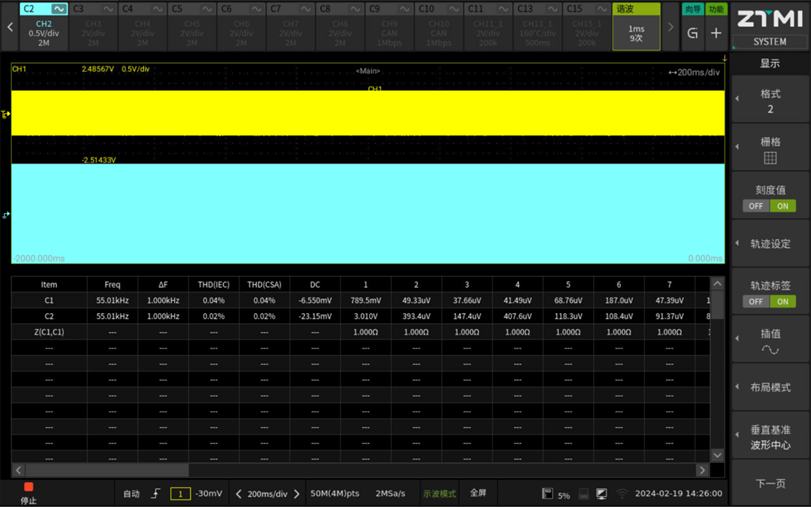
Task: Click the C1 row label in table
Action: (49, 301)
